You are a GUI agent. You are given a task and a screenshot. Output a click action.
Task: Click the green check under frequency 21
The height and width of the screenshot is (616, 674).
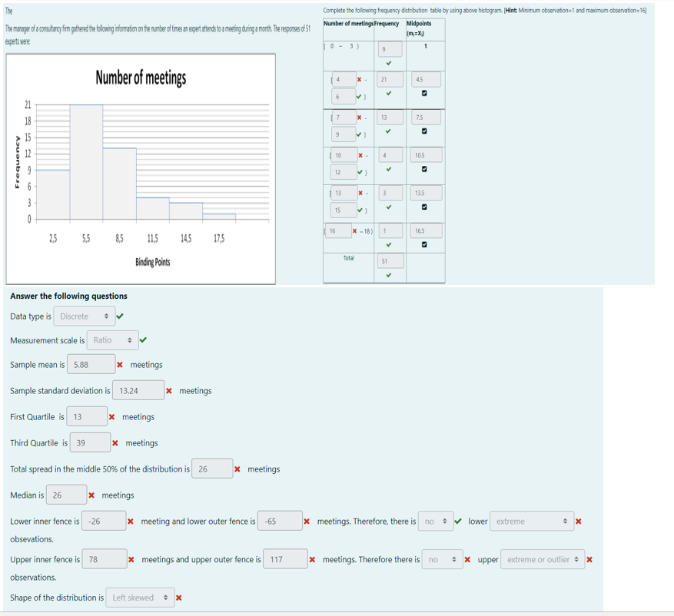[x=389, y=93]
